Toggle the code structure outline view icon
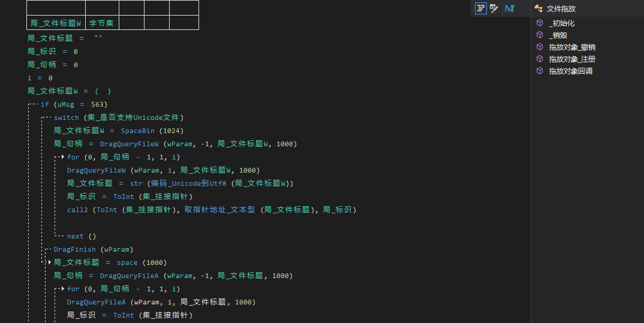This screenshot has width=644, height=323. (x=480, y=8)
